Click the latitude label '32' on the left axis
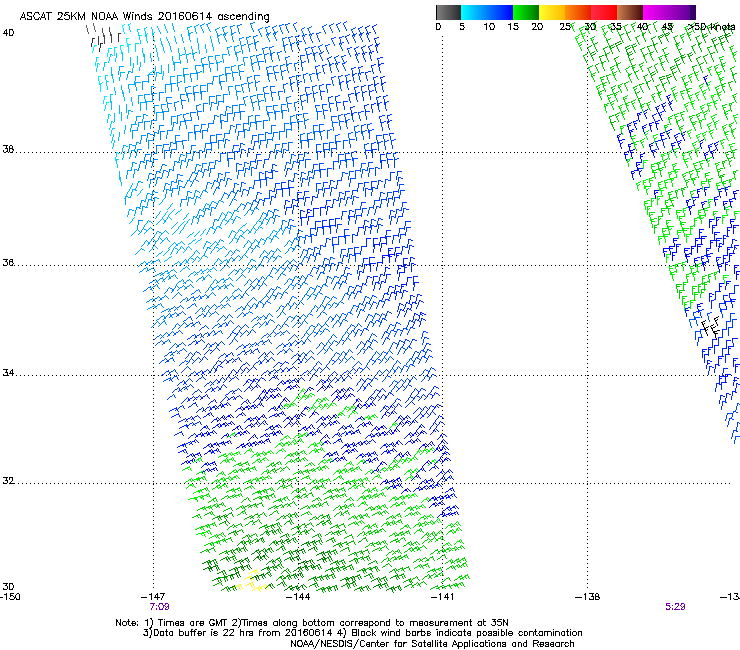Viewport: 740px width, 650px height. click(8, 481)
